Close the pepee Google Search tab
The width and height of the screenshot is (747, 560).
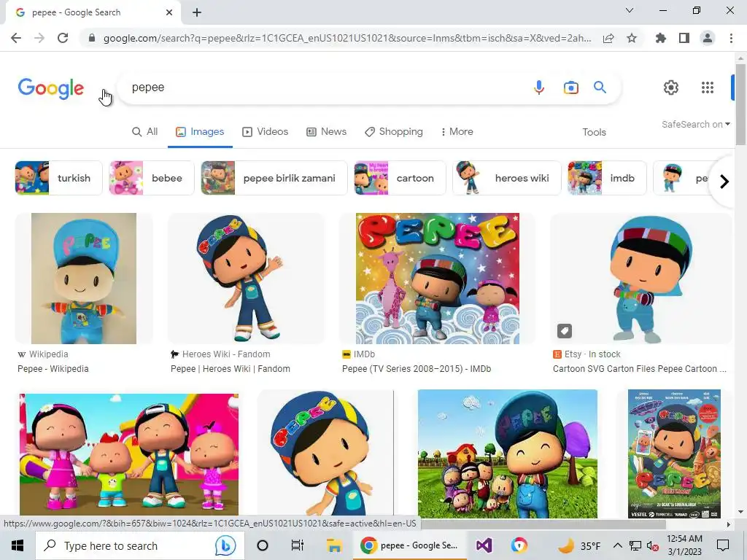169,12
